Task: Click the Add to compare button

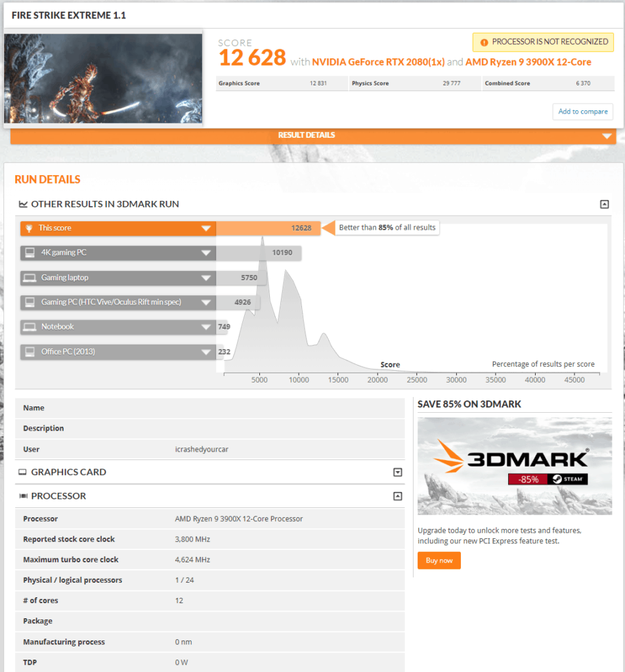Action: 582,112
